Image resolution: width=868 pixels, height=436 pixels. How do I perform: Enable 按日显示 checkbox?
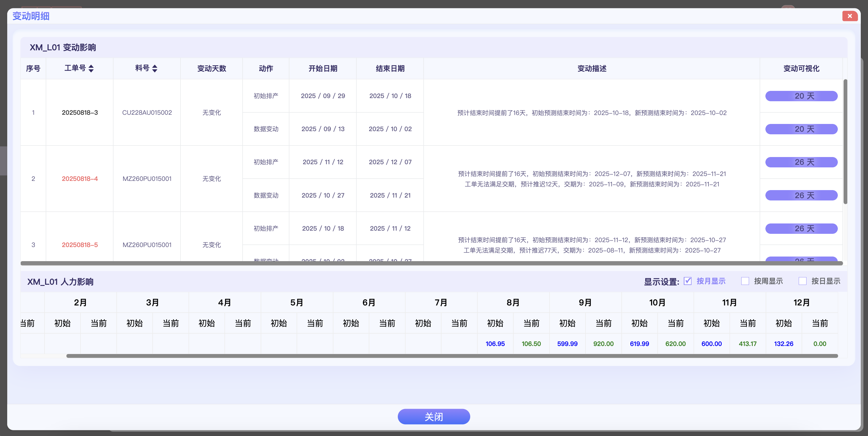point(802,281)
